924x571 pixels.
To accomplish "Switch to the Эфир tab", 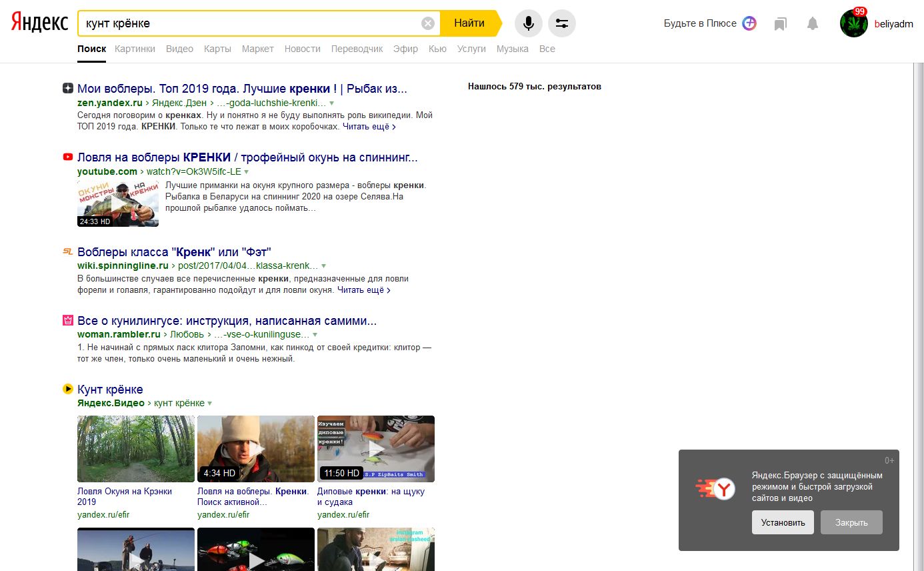I will (405, 49).
